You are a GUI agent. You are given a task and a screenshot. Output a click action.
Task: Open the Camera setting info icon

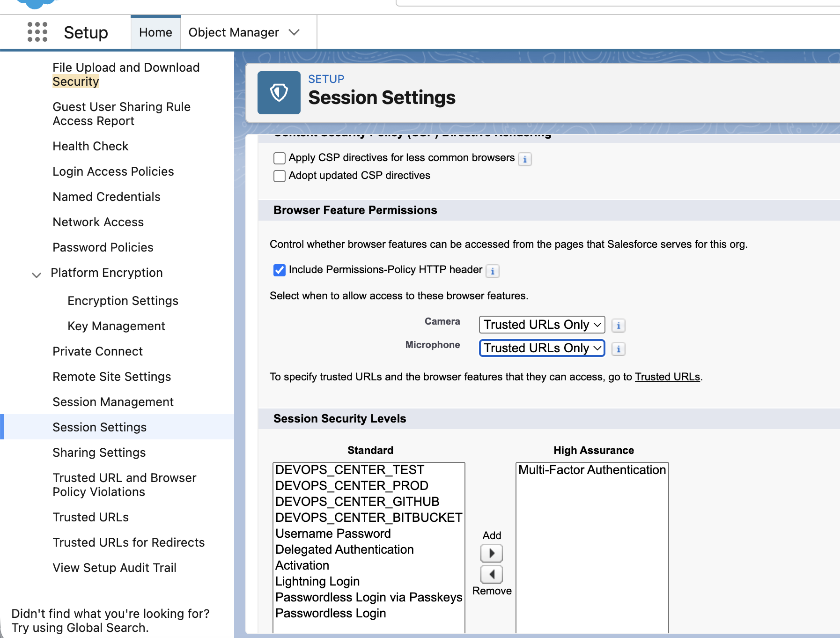(x=619, y=326)
